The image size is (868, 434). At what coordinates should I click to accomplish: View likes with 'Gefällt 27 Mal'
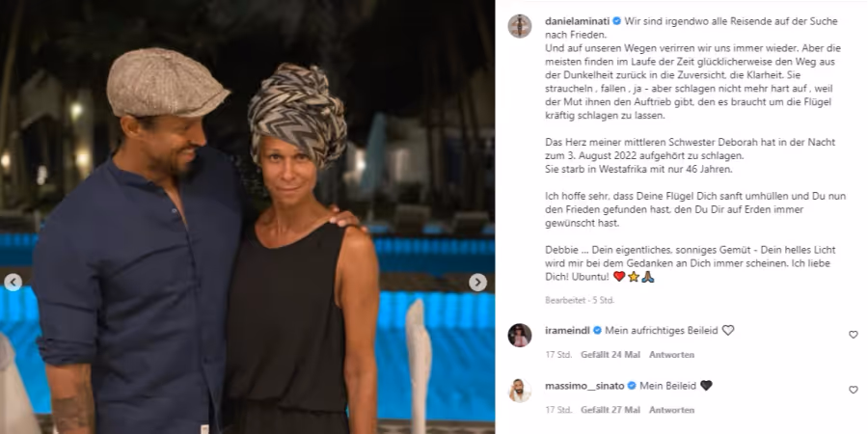click(x=610, y=410)
